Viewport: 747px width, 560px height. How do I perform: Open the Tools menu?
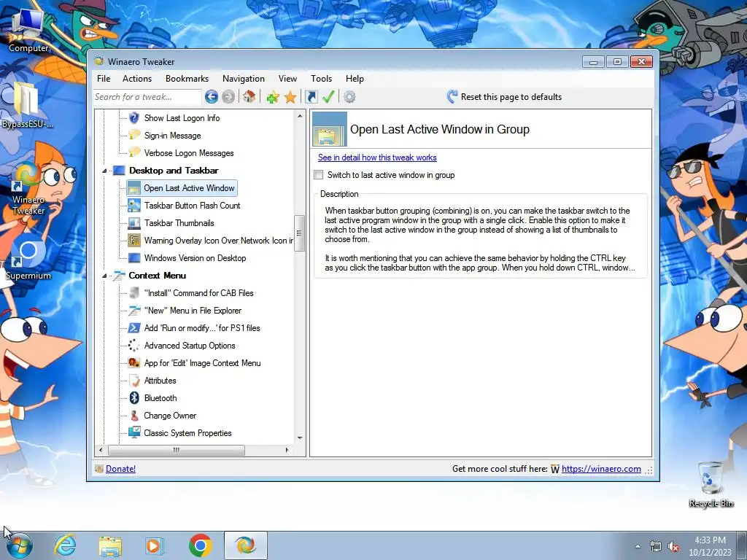[322, 79]
